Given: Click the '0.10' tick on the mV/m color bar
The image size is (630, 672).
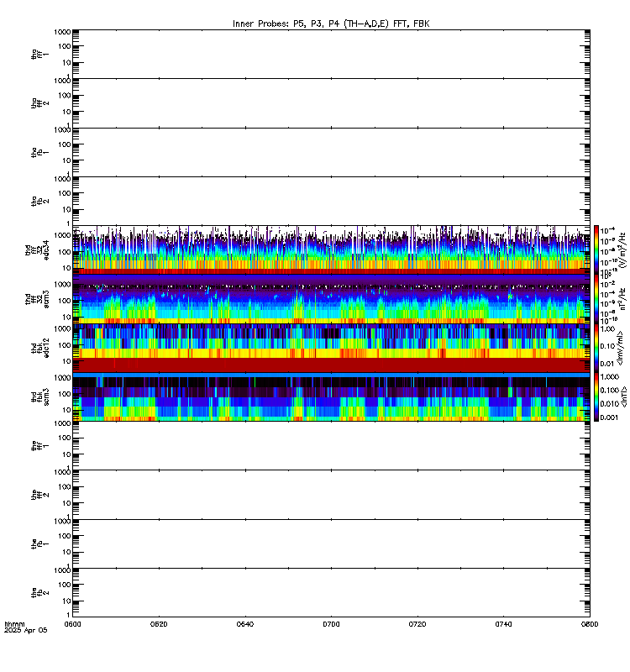Looking at the screenshot, I should tap(607, 346).
